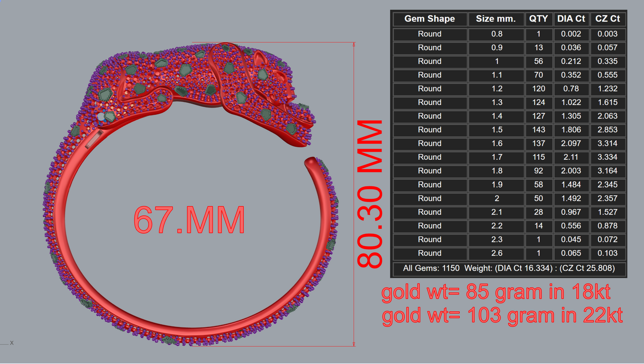Click the 80.30 MM height dimension label
Image resolution: width=644 pixels, height=364 pixels.
pos(370,194)
